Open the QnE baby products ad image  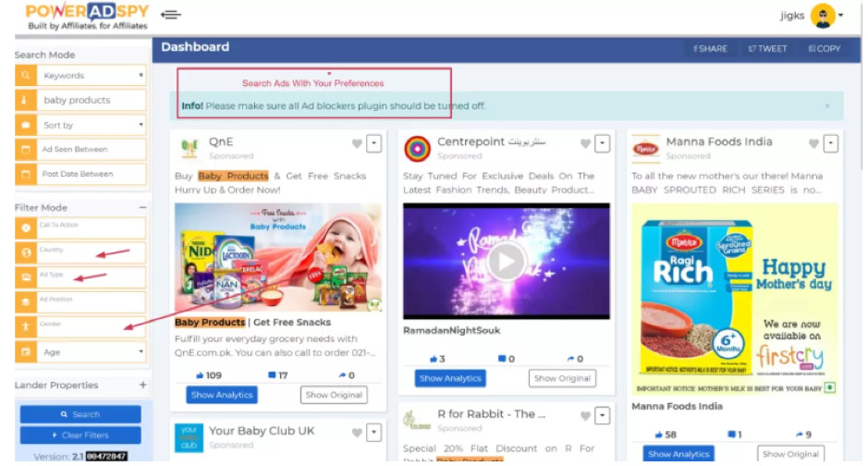coord(278,257)
